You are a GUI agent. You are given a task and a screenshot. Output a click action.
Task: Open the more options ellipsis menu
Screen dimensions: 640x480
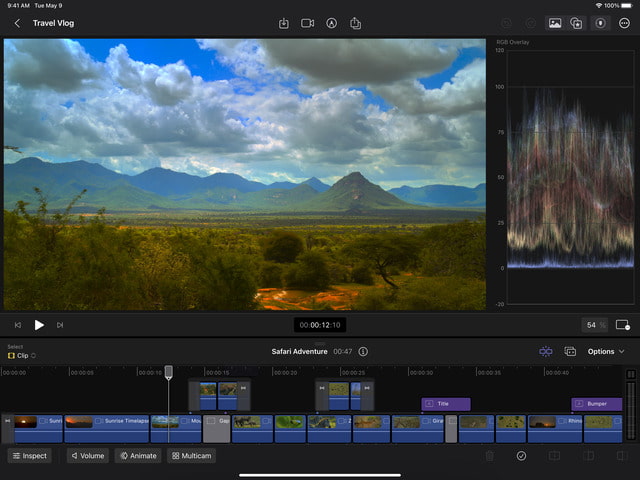pos(624,23)
